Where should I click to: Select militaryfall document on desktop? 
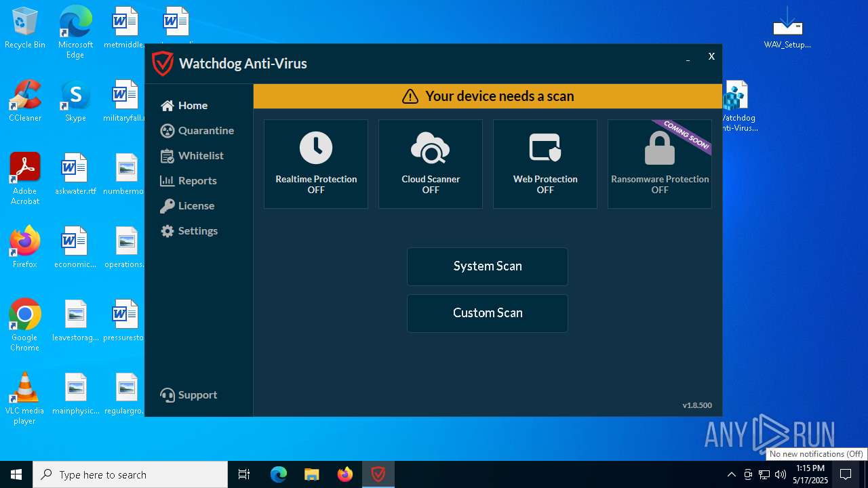click(x=125, y=101)
